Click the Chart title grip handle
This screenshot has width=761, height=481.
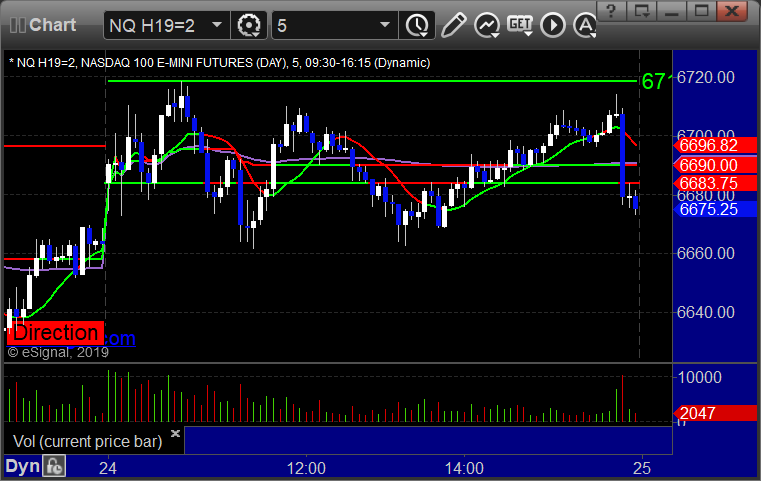[18, 25]
